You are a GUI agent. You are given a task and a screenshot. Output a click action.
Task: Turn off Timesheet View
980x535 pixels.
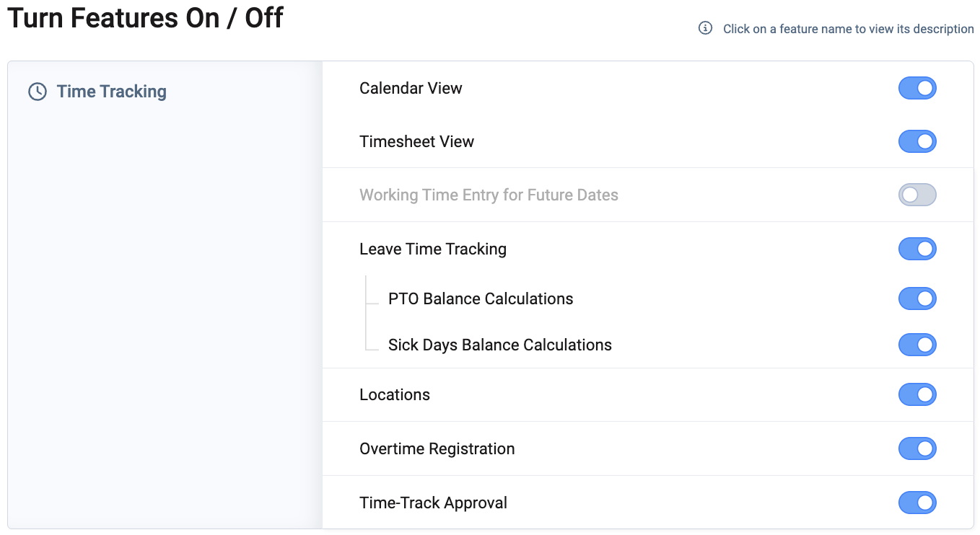tap(917, 141)
